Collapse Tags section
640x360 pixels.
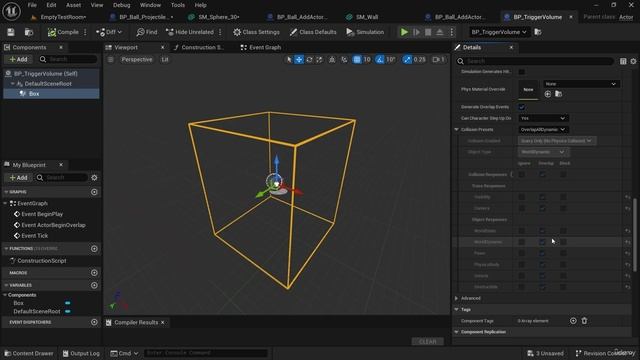click(x=457, y=310)
